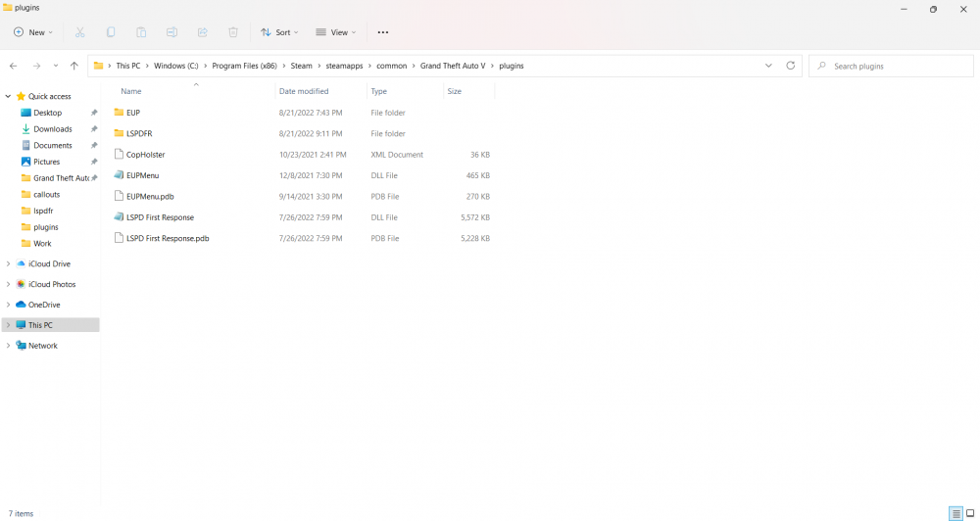Screen dimensions: 980x521
Task: Open lspdfr folder in sidebar
Action: click(x=43, y=211)
